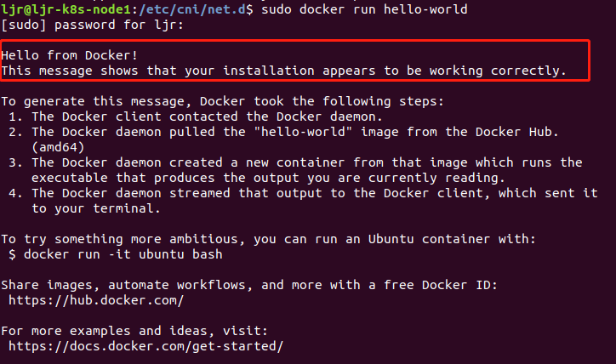Image resolution: width=616 pixels, height=364 pixels.
Task: Click the '(amd64)' architecture text
Action: [x=60, y=147]
